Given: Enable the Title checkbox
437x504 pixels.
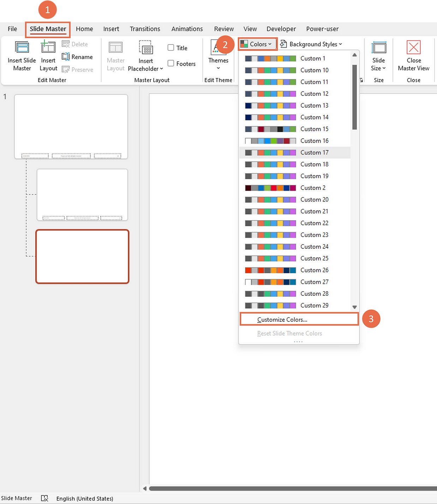Looking at the screenshot, I should pyautogui.click(x=171, y=48).
